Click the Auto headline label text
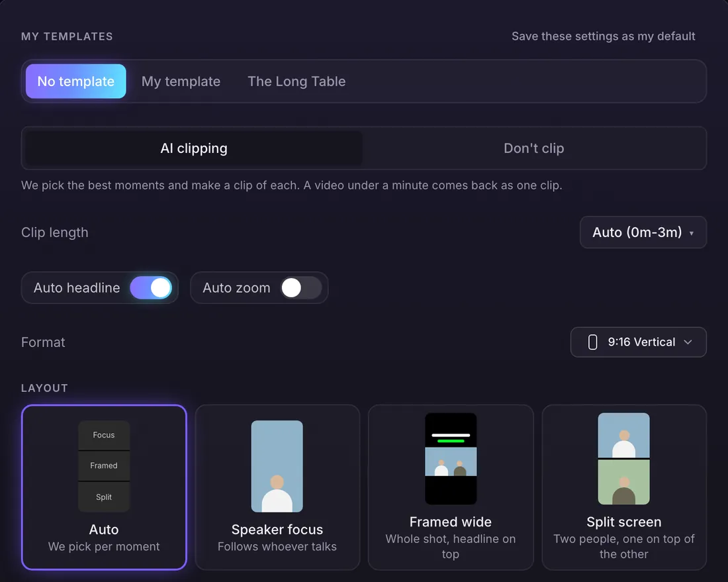This screenshot has width=728, height=582. (77, 288)
